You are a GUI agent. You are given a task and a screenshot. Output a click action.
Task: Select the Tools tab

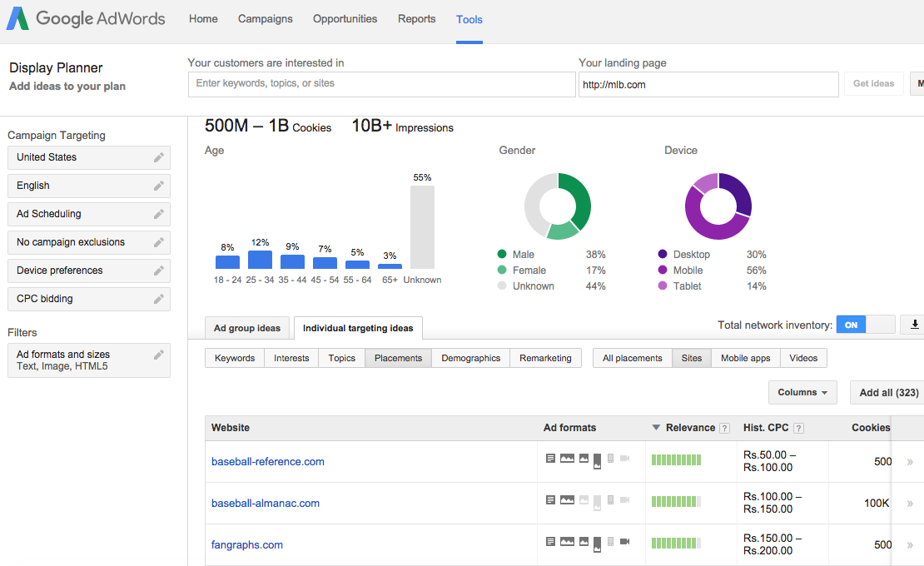pyautogui.click(x=469, y=19)
